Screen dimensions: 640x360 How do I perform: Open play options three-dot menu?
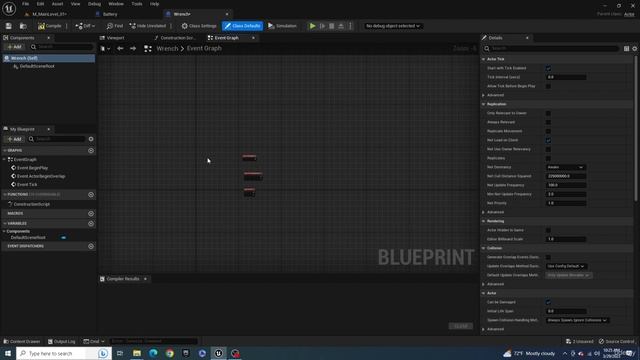[x=350, y=26]
